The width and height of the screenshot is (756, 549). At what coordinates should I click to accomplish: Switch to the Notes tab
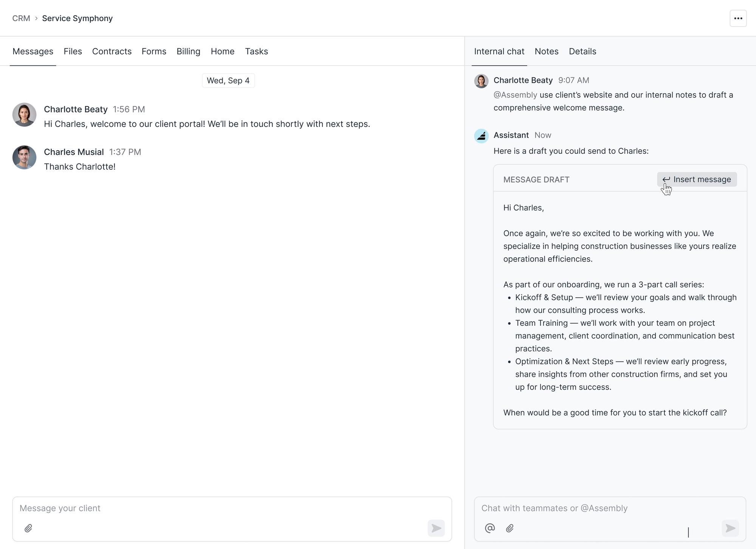546,51
